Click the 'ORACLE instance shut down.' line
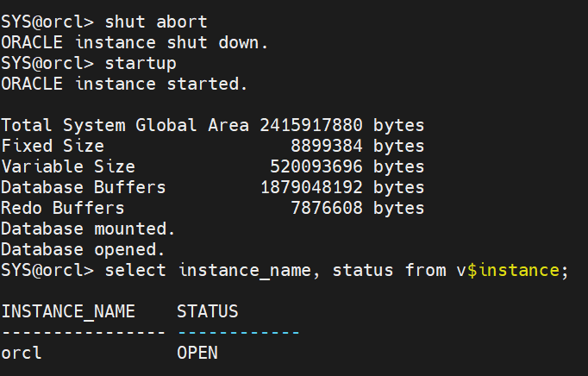Image resolution: width=588 pixels, height=376 pixels. coord(134,42)
